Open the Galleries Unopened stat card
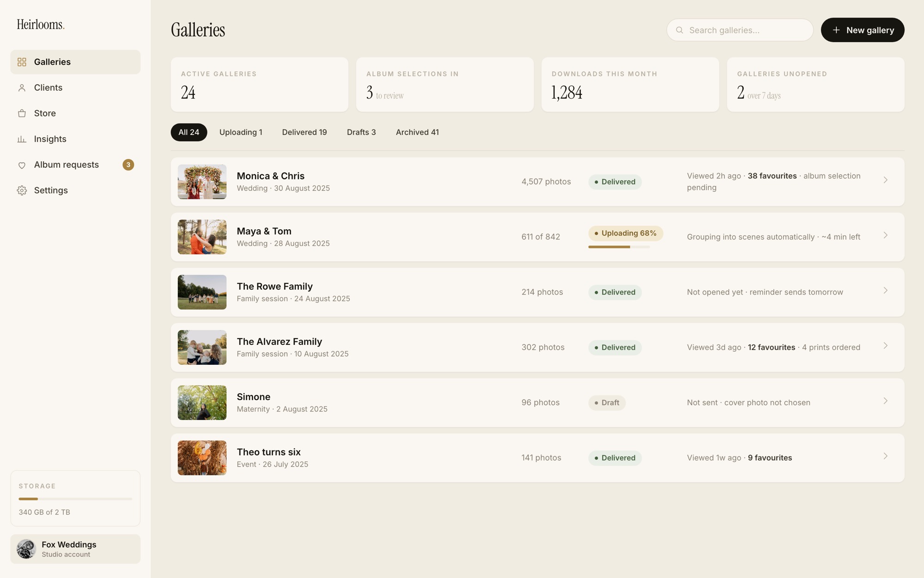 click(815, 85)
